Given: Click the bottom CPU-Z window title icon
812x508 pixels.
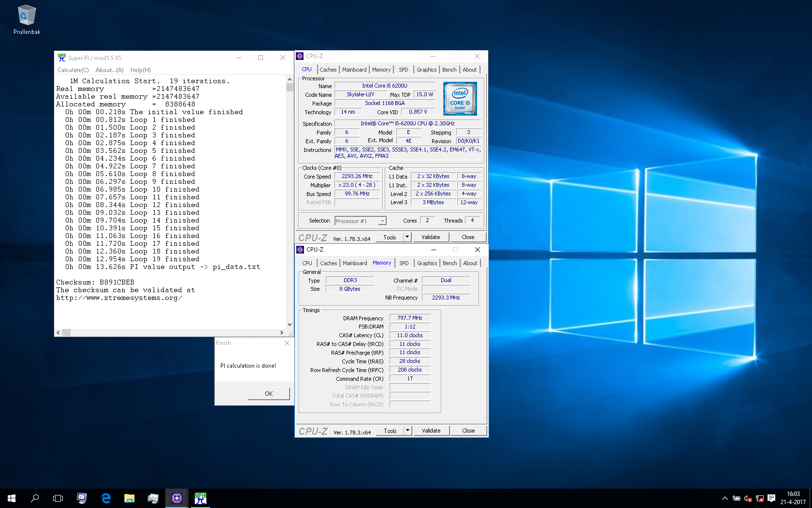Looking at the screenshot, I should (300, 250).
